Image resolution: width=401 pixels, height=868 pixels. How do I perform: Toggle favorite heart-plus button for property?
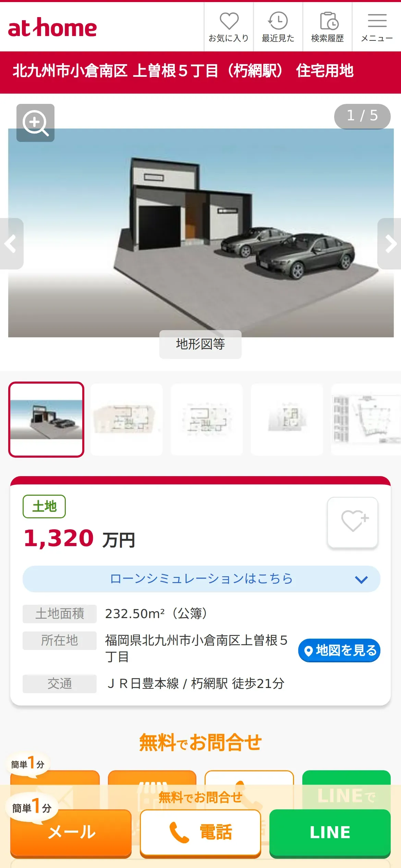pyautogui.click(x=353, y=522)
